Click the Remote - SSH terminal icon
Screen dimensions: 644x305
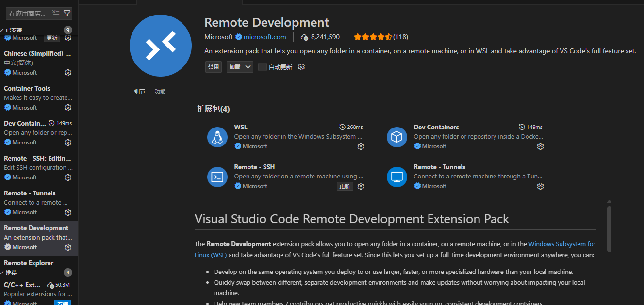coord(217,177)
